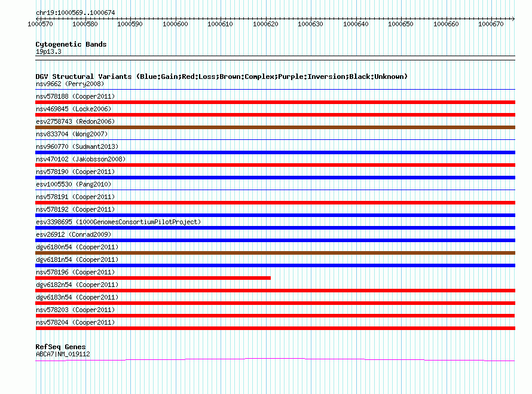Open variant esv1005530 (Pang2010) label
532x394 pixels.
coord(74,184)
